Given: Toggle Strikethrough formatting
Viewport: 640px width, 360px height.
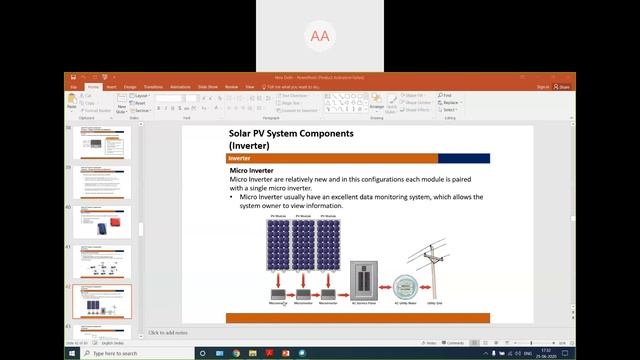Looking at the screenshot, I should [187, 108].
